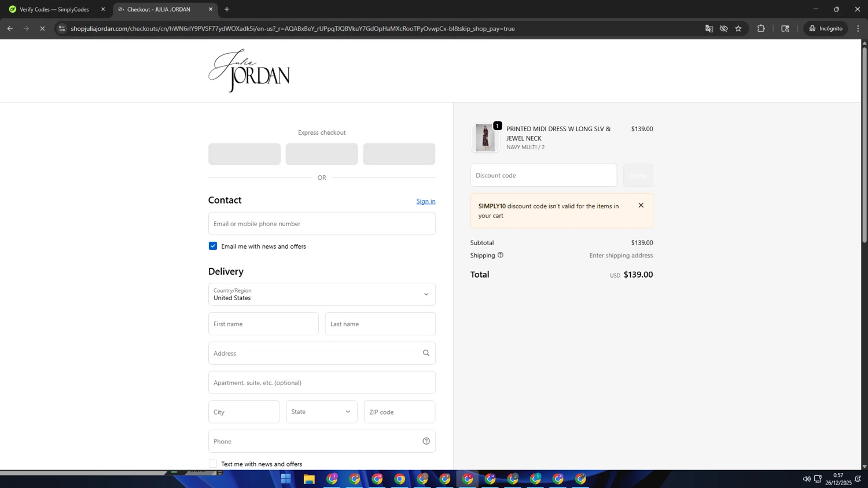Switch to Checkout - JULIA JORDAN tab
Screen dimensions: 868x488
159,9
